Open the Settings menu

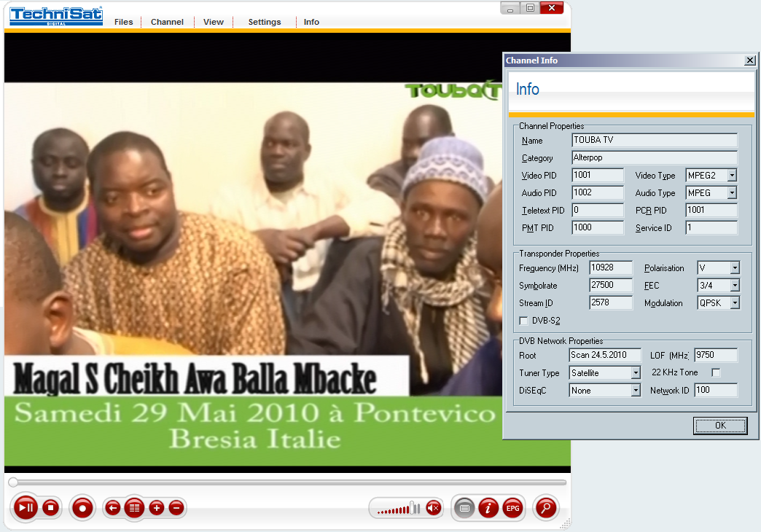coord(265,22)
